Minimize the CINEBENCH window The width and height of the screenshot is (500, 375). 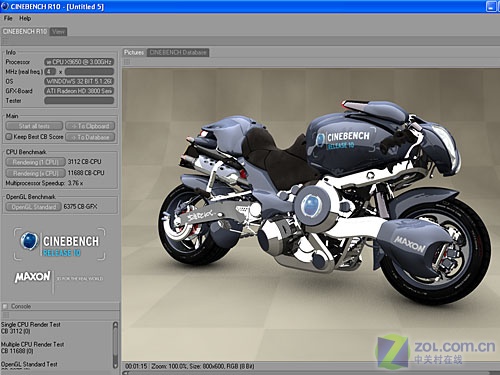pyautogui.click(x=491, y=6)
